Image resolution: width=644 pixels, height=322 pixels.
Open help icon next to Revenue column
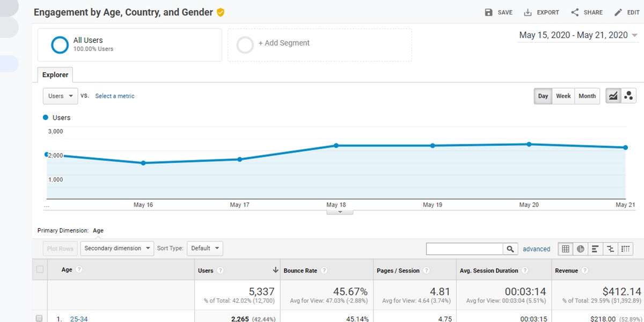[x=585, y=271]
